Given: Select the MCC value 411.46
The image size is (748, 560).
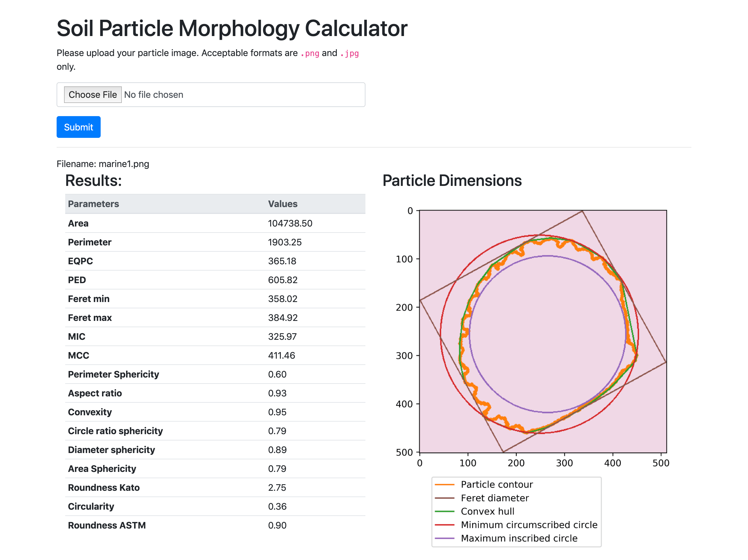Looking at the screenshot, I should [281, 356].
